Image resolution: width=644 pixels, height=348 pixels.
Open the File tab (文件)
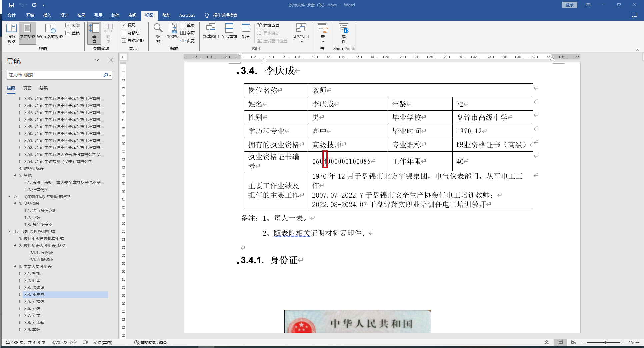pos(12,15)
